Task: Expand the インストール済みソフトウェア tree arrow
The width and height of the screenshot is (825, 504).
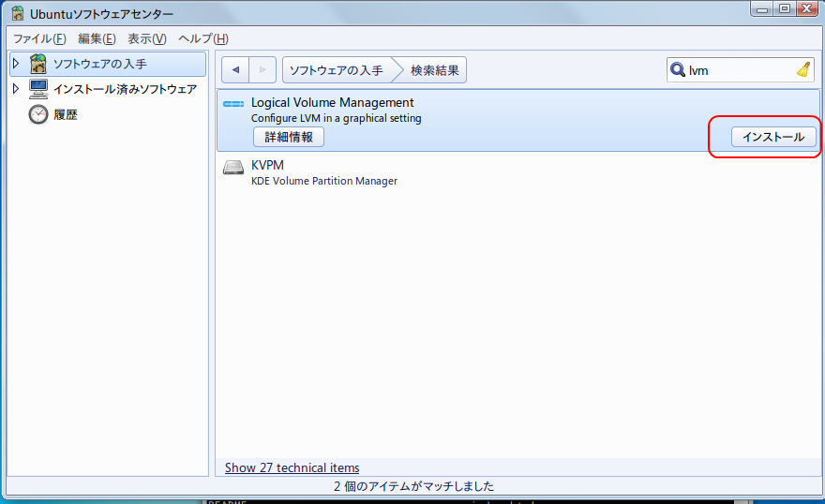Action: (x=15, y=89)
